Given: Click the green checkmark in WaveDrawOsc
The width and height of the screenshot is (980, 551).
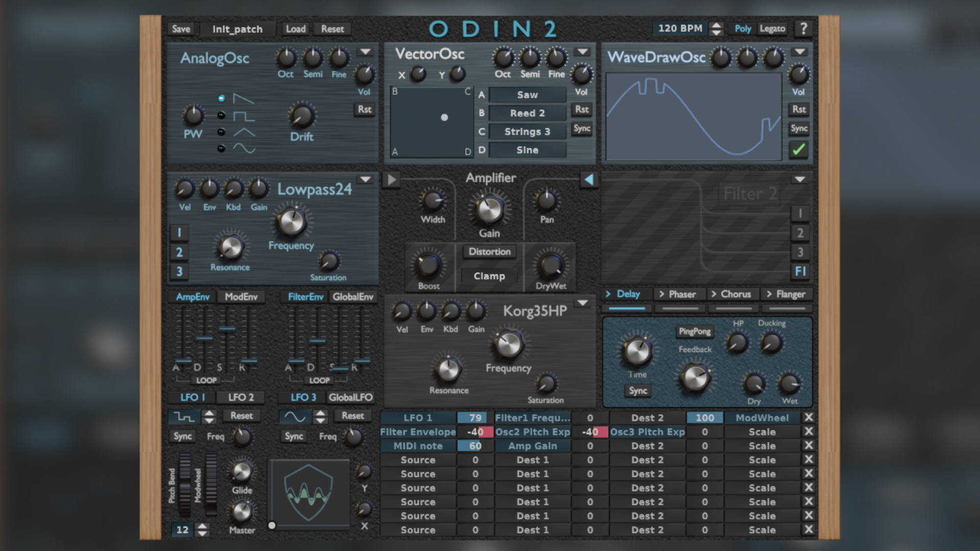Looking at the screenshot, I should (798, 149).
